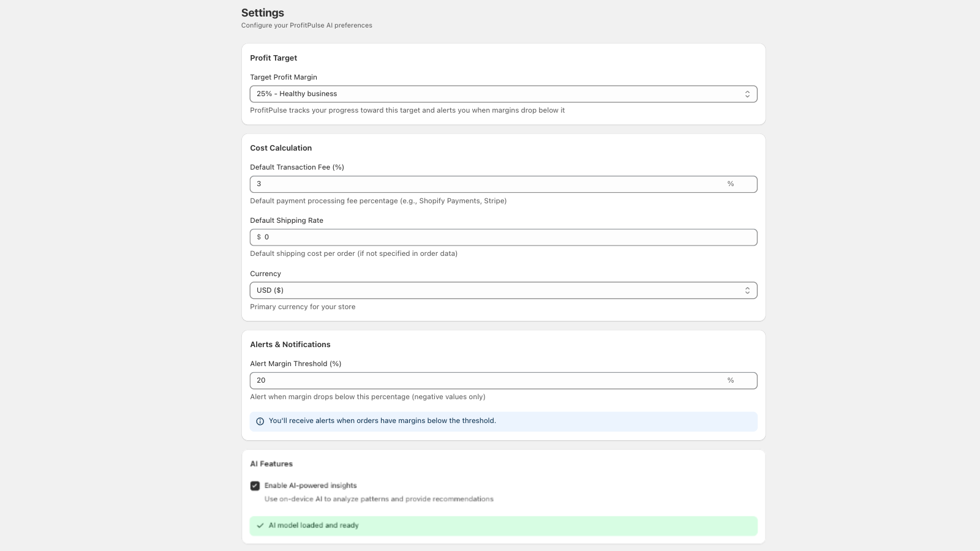Click the 'Settings' page heading
This screenshot has width=980, height=551.
[262, 12]
